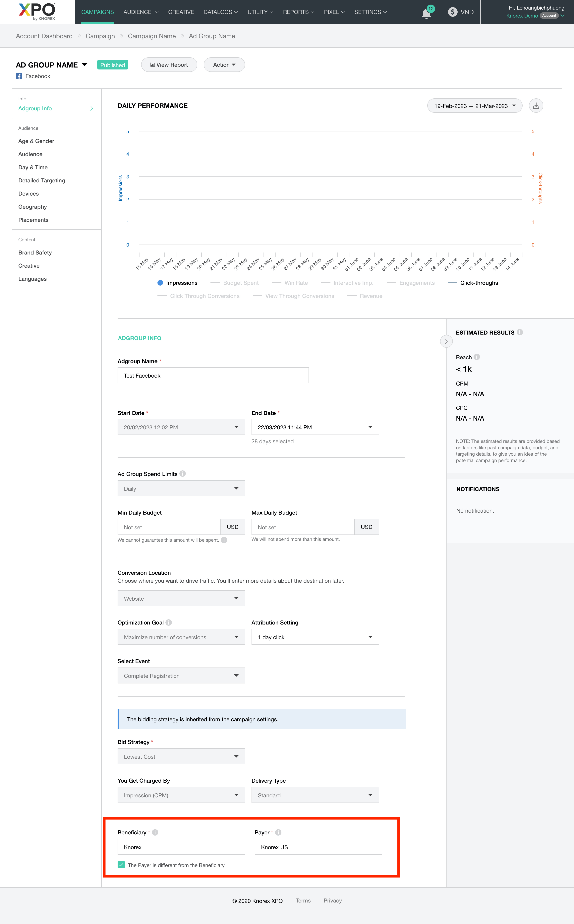Toggle the Impressions legend series
574x924 pixels.
177,283
